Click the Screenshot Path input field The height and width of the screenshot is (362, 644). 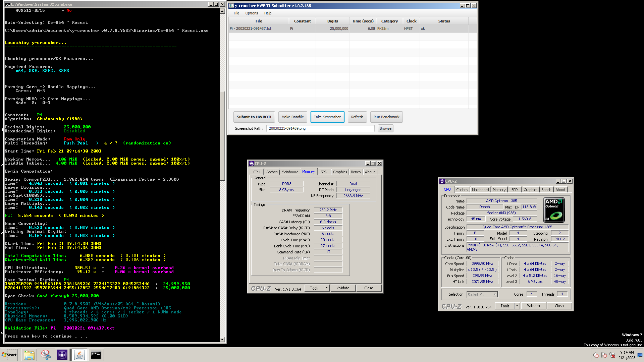(x=320, y=128)
